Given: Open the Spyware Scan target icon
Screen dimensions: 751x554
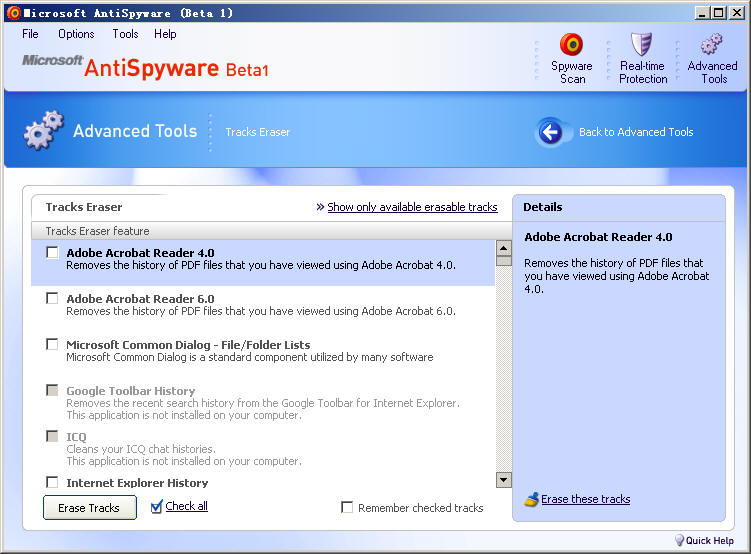Looking at the screenshot, I should coord(571,45).
